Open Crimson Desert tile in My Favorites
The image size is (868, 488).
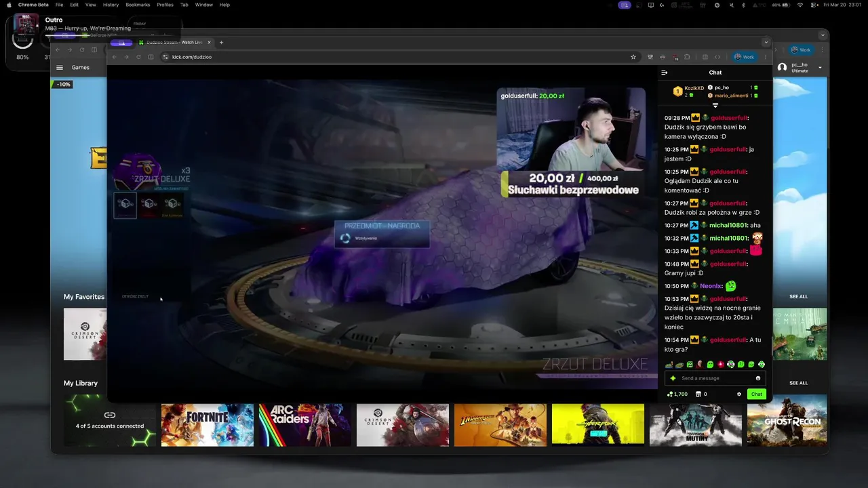pyautogui.click(x=85, y=334)
